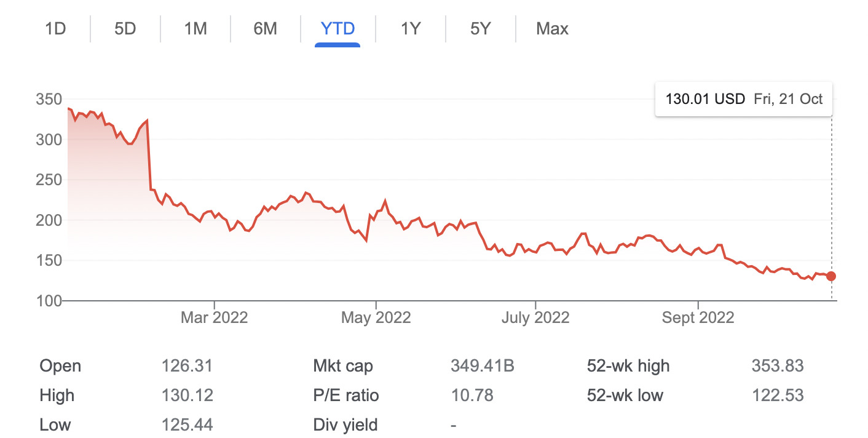Open the 1M time range
This screenshot has width=868, height=438.
coord(195,29)
